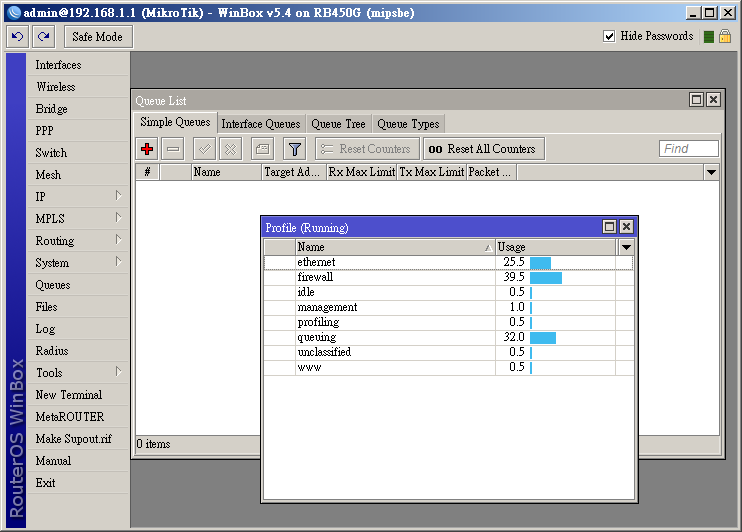Switch to Queue Types tab

[408, 124]
